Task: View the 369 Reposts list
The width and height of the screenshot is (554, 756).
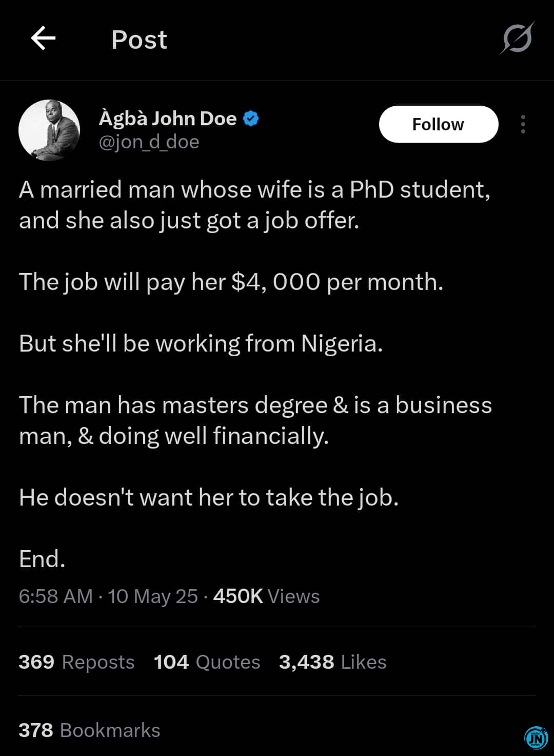Action: pyautogui.click(x=76, y=662)
